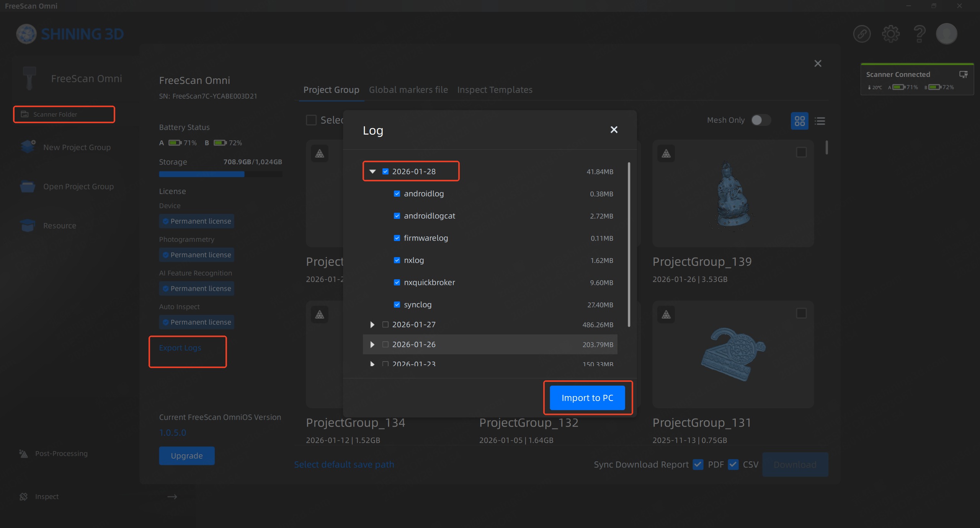Open the ProjectGroup_131 model thumbnail
The width and height of the screenshot is (980, 528).
pyautogui.click(x=733, y=354)
